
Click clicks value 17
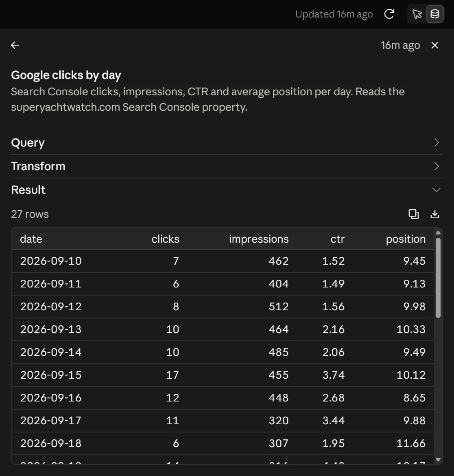172,375
